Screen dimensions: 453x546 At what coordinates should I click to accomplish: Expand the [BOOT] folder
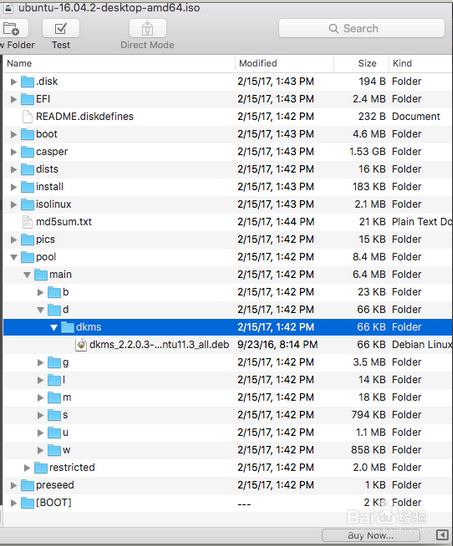pos(14,503)
